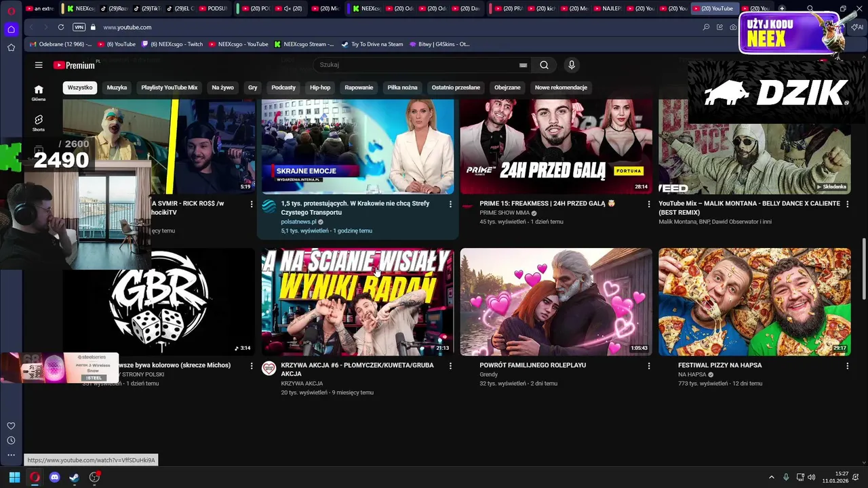The width and height of the screenshot is (868, 488).
Task: Play the FESTIWAL PIZZY NA HAPSA thumbnail
Action: 754,302
